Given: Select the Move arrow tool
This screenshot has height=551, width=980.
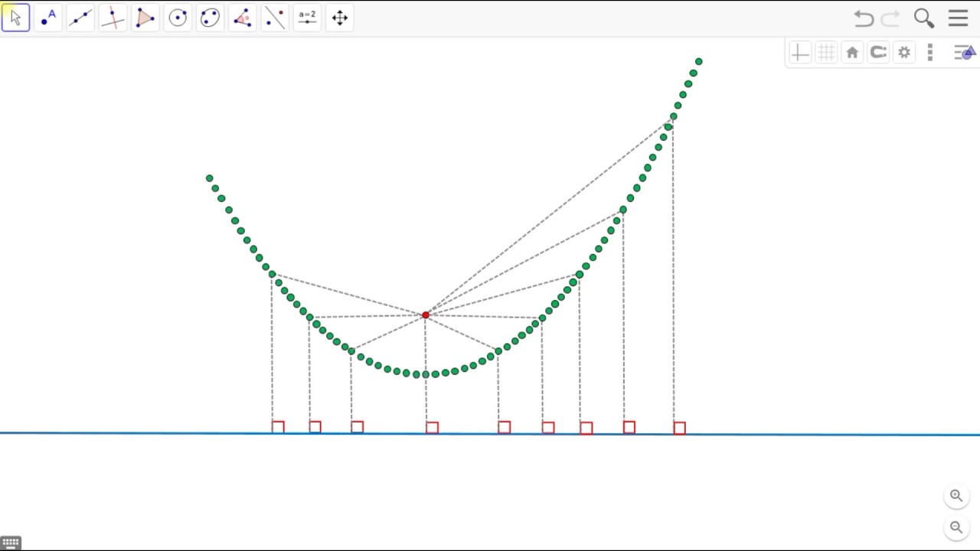Looking at the screenshot, I should pos(15,18).
